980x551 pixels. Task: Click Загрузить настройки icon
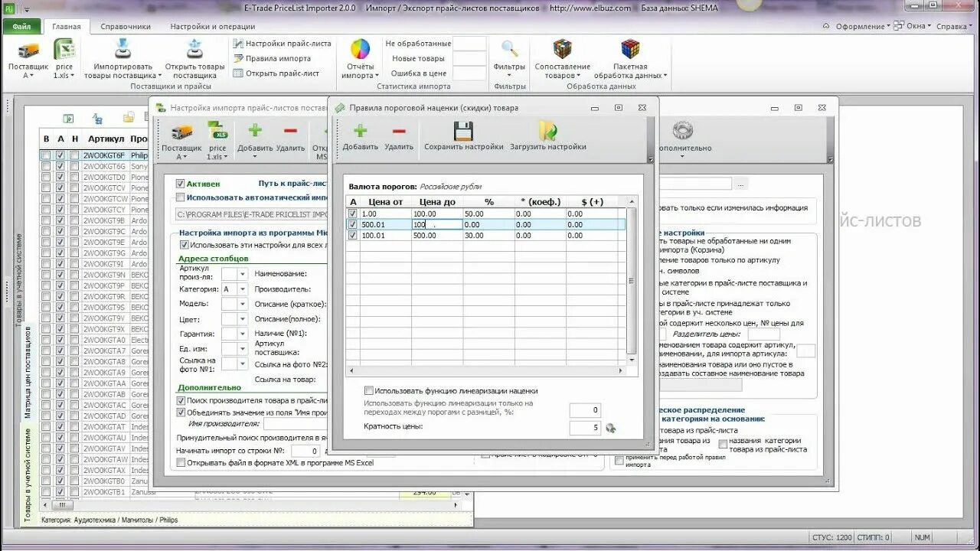tap(547, 131)
